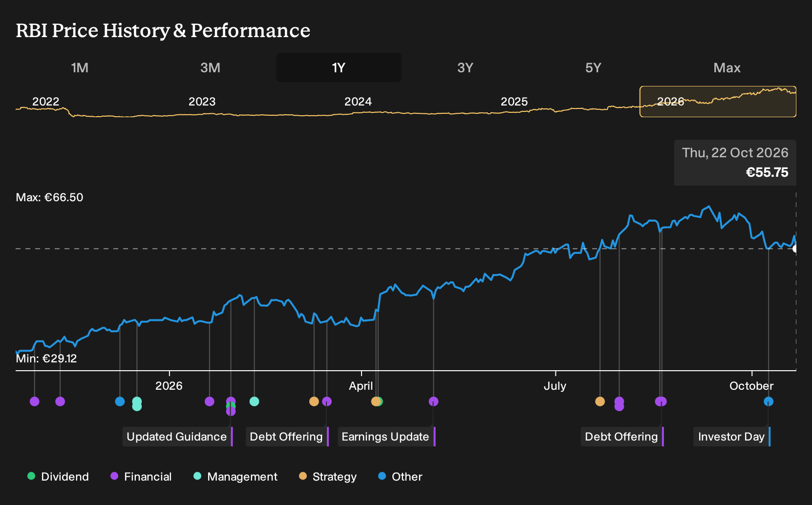The width and height of the screenshot is (812, 505).
Task: Jump to 2023 in the overview timeline
Action: 202,102
